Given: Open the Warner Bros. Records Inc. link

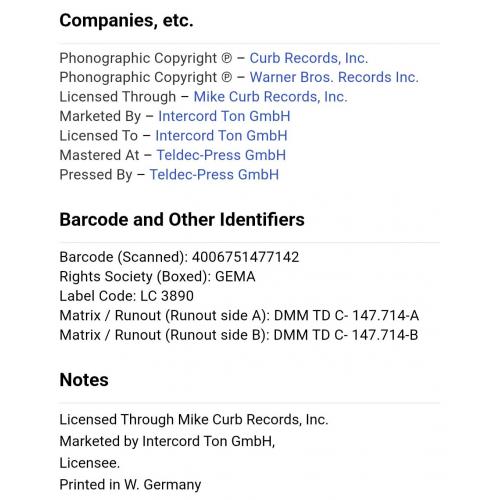Looking at the screenshot, I should coord(334,77).
